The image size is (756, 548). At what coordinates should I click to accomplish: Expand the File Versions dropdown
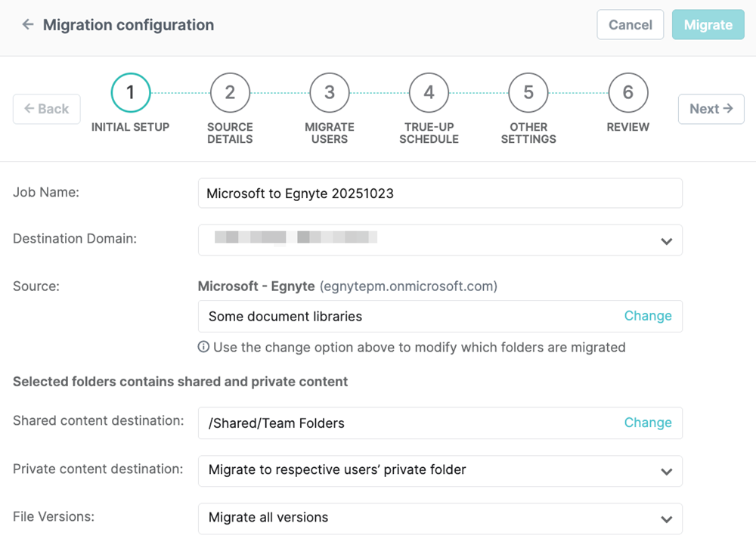tap(666, 519)
